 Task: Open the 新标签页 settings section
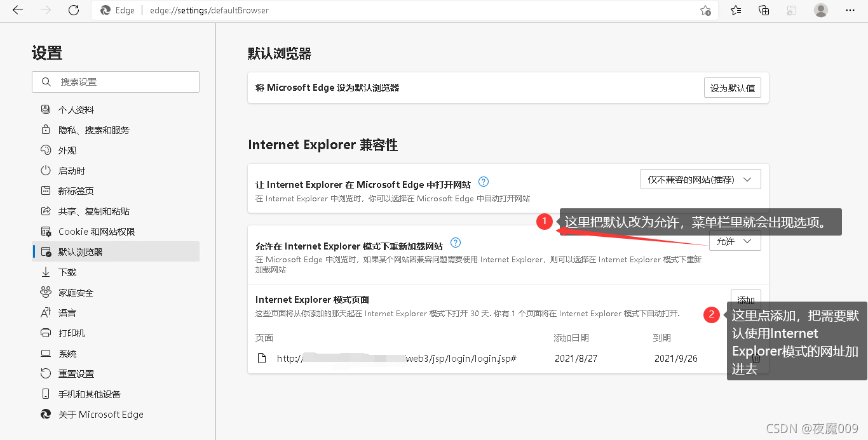(x=116, y=191)
